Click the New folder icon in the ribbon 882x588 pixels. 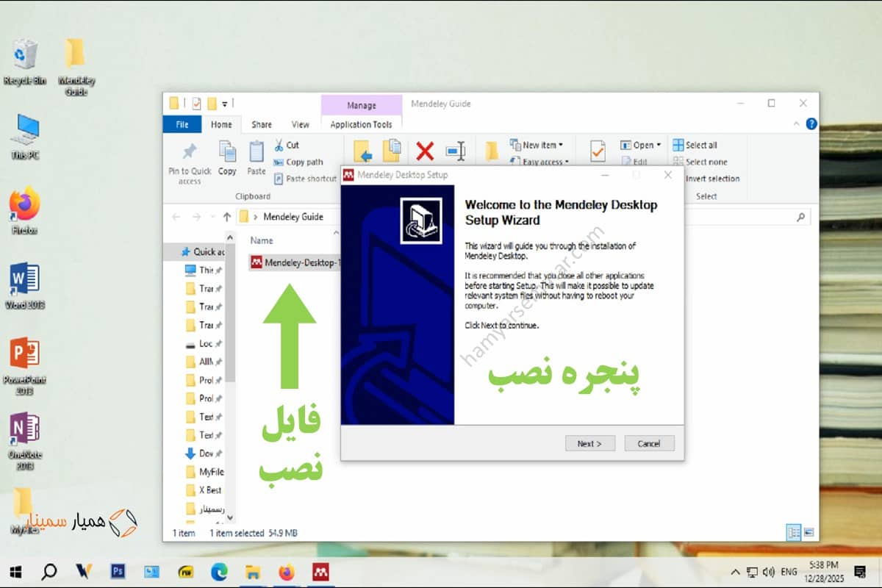pos(492,151)
